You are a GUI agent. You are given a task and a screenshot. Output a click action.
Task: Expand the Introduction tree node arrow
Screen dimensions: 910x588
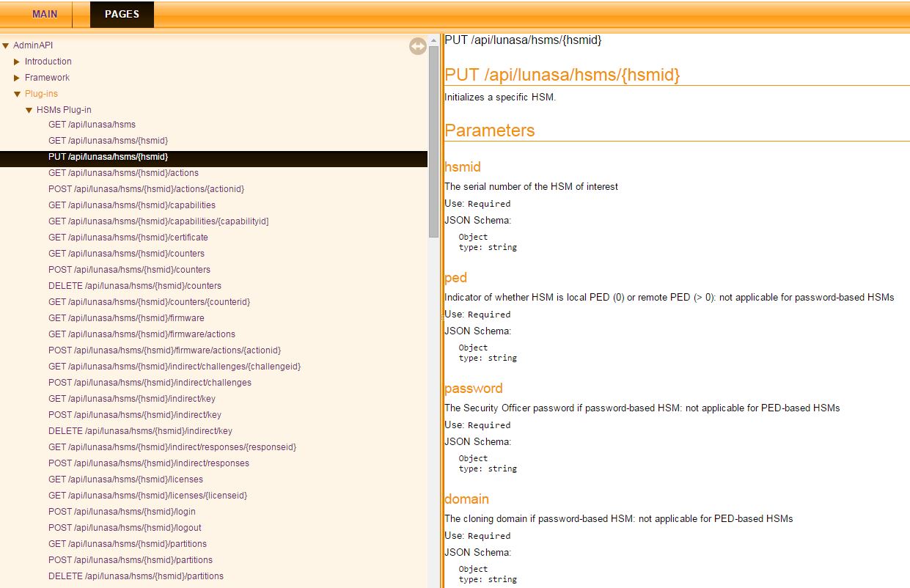pos(17,62)
